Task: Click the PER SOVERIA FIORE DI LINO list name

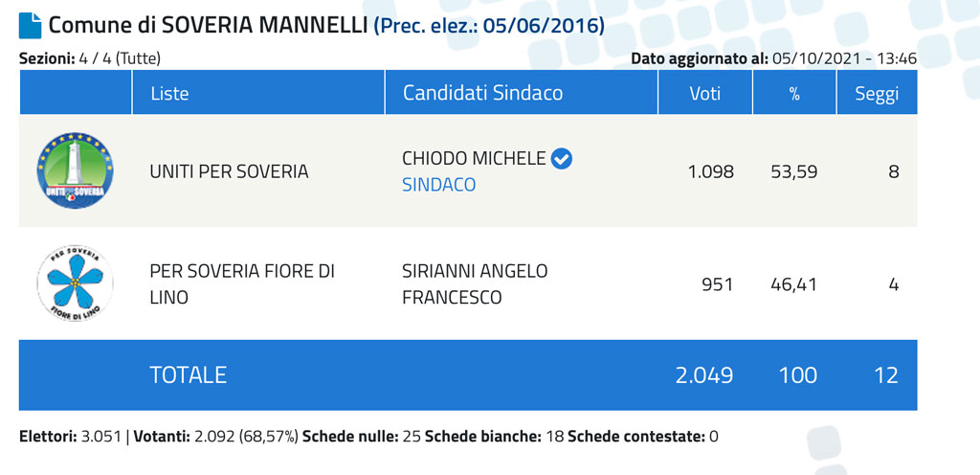Action: tap(242, 283)
